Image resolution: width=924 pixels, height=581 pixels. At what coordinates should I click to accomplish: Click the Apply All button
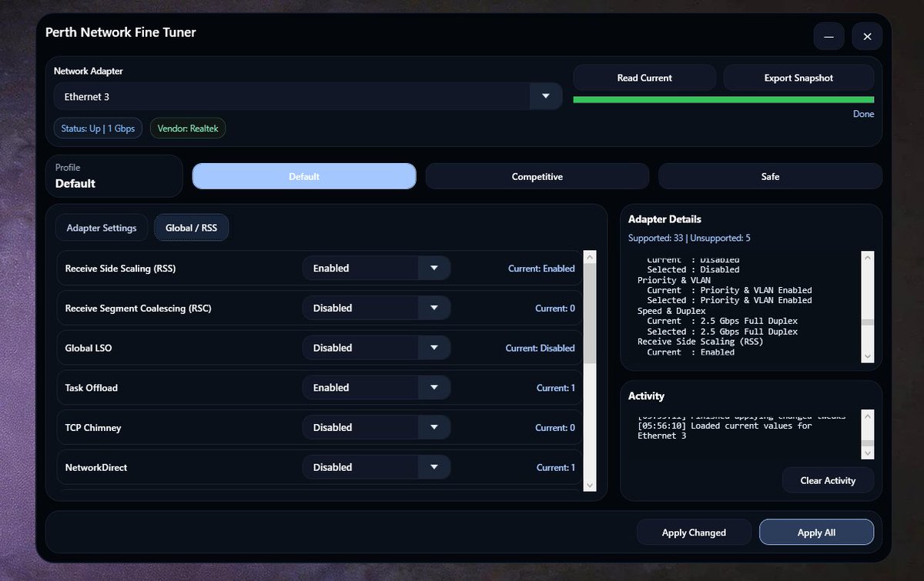816,532
